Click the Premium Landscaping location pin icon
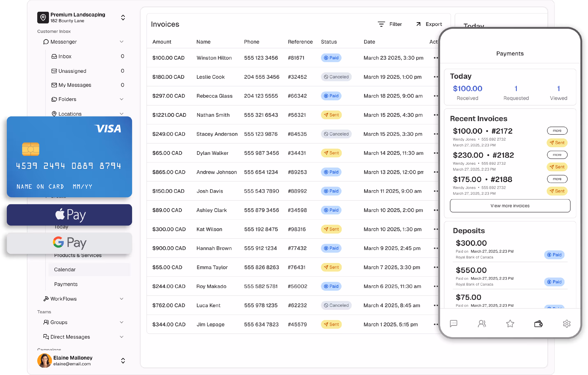This screenshot has width=588, height=375. point(43,17)
